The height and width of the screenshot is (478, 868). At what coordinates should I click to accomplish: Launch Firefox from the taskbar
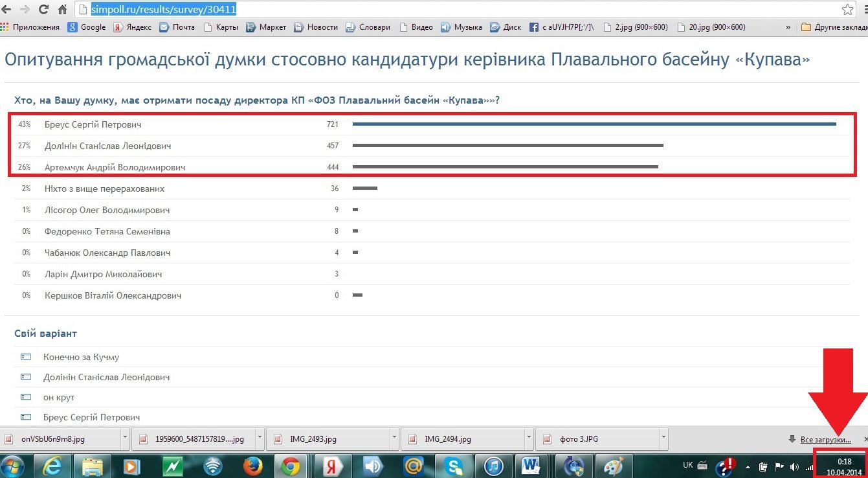(x=252, y=466)
